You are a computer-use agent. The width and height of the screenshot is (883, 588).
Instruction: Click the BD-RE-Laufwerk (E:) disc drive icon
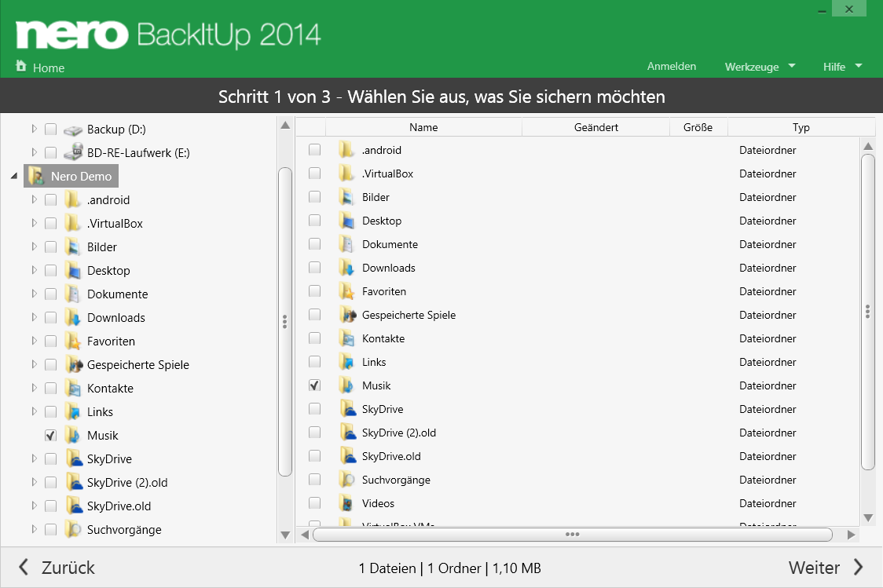73,152
